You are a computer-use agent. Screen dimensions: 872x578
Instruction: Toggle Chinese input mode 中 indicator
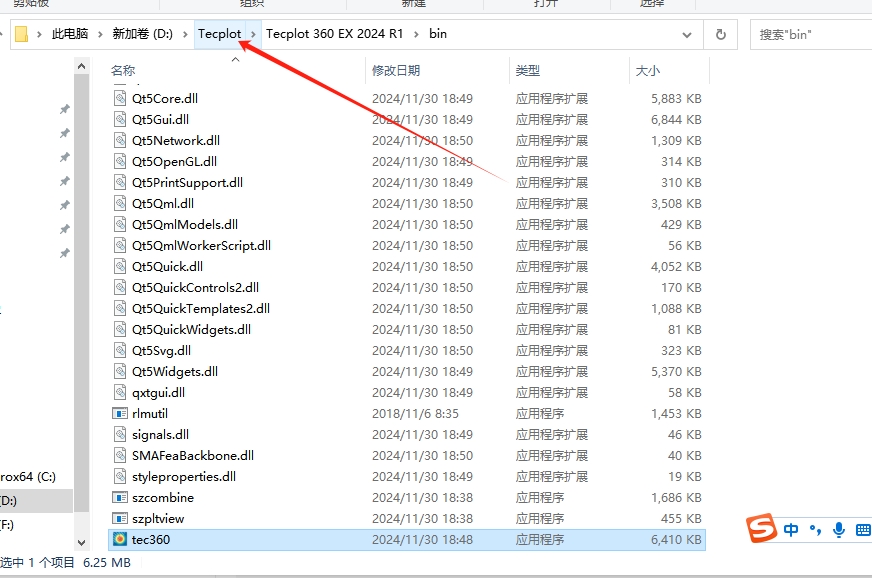[x=791, y=529]
